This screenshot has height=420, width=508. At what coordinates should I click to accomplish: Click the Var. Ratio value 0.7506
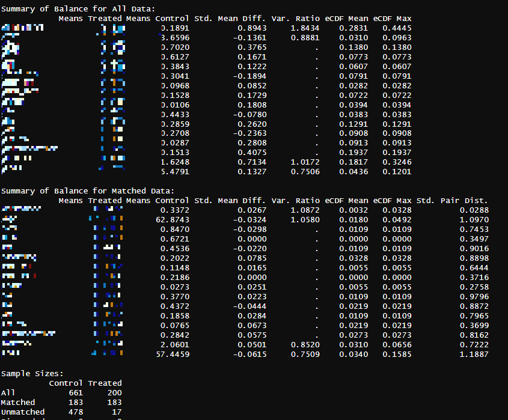coord(305,172)
